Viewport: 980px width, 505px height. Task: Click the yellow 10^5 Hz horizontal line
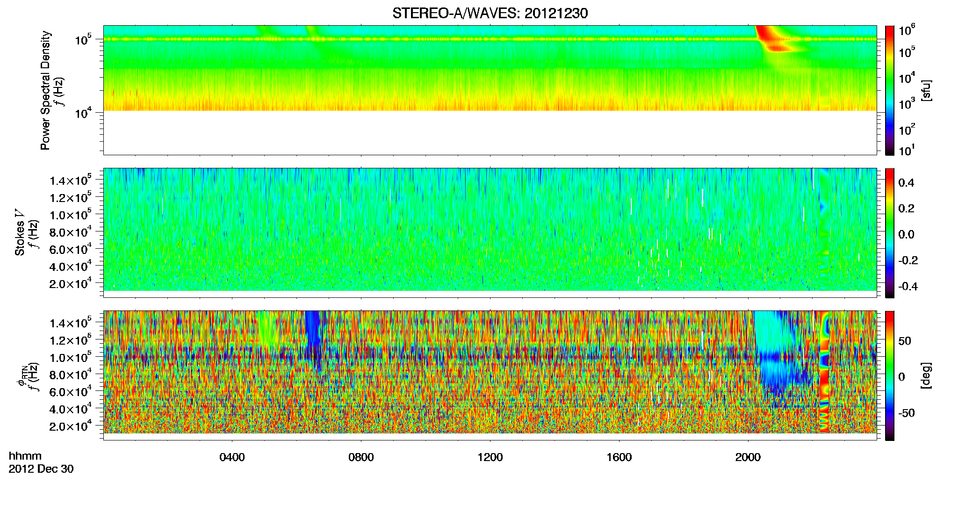490,39
